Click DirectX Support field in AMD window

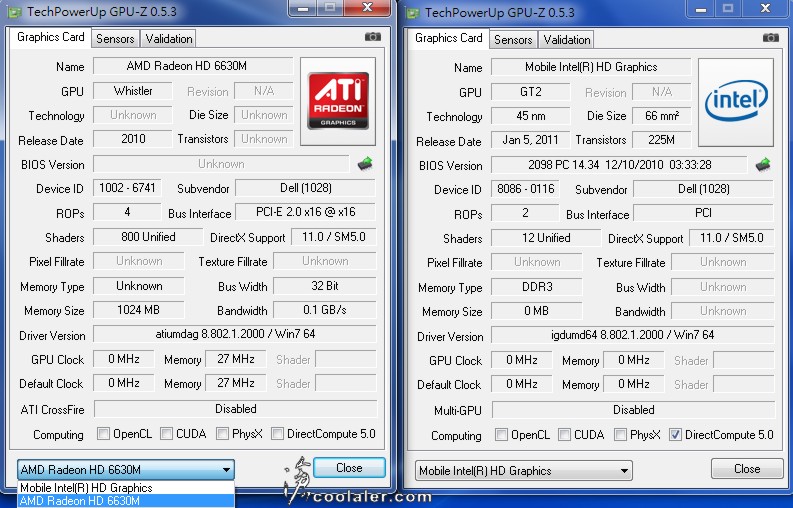coord(334,237)
